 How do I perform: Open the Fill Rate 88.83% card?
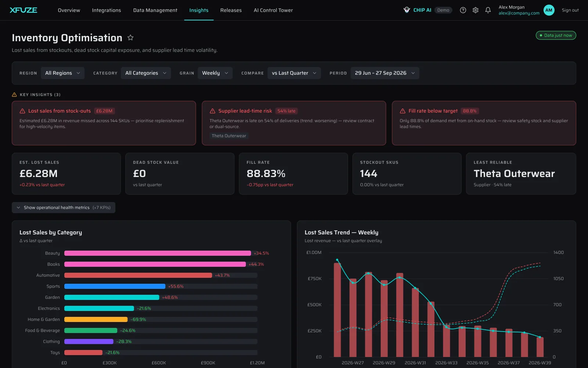tap(293, 174)
